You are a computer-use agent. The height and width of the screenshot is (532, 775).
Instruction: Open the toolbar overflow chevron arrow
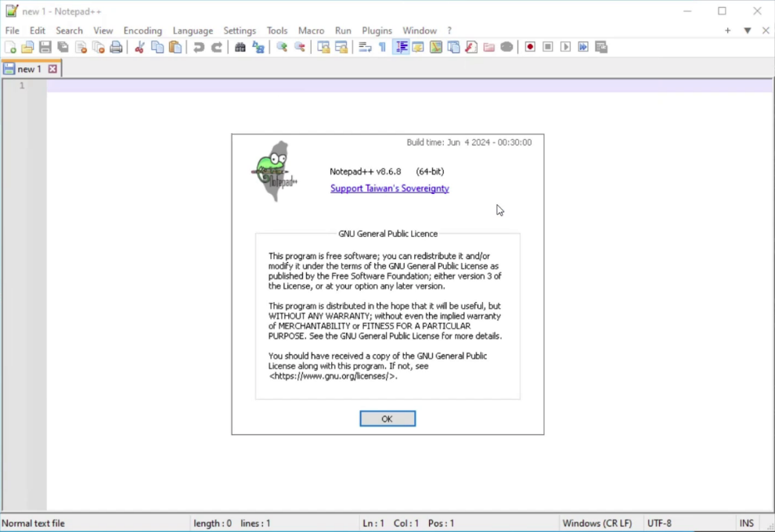746,30
